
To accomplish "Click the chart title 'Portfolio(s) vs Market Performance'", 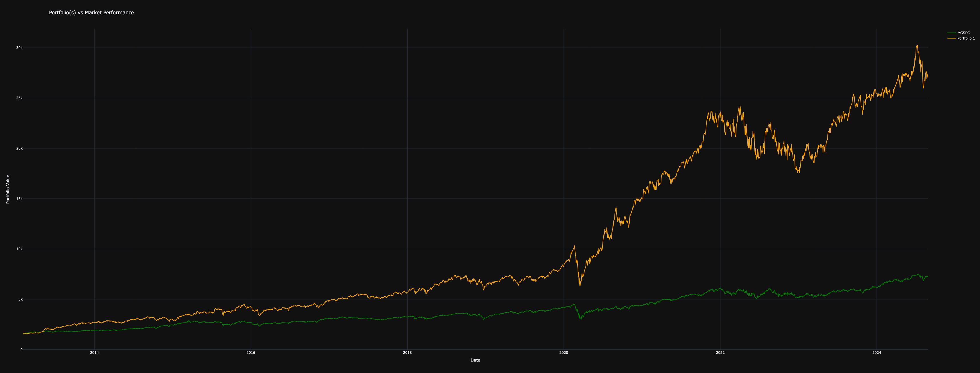I will point(91,13).
